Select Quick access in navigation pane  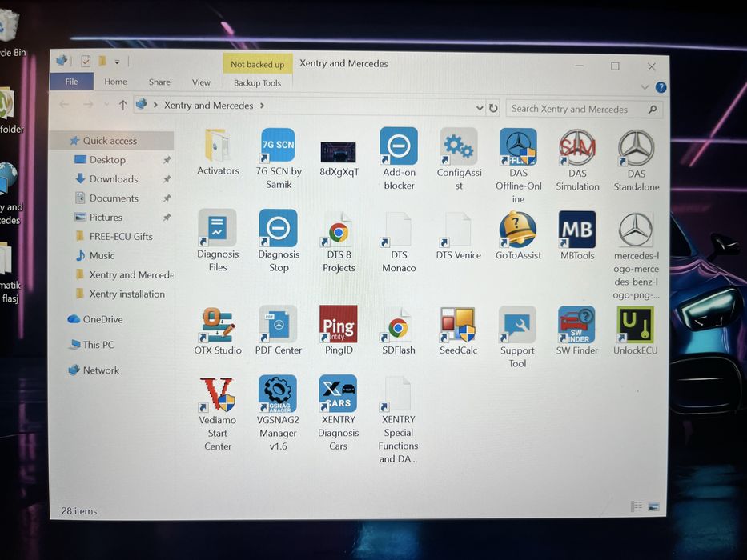tap(110, 141)
